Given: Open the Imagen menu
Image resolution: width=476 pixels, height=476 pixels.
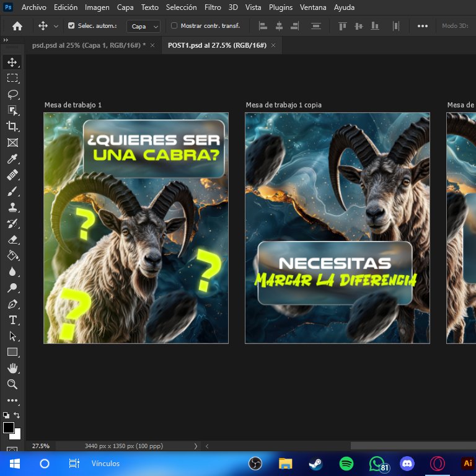Looking at the screenshot, I should (x=97, y=7).
